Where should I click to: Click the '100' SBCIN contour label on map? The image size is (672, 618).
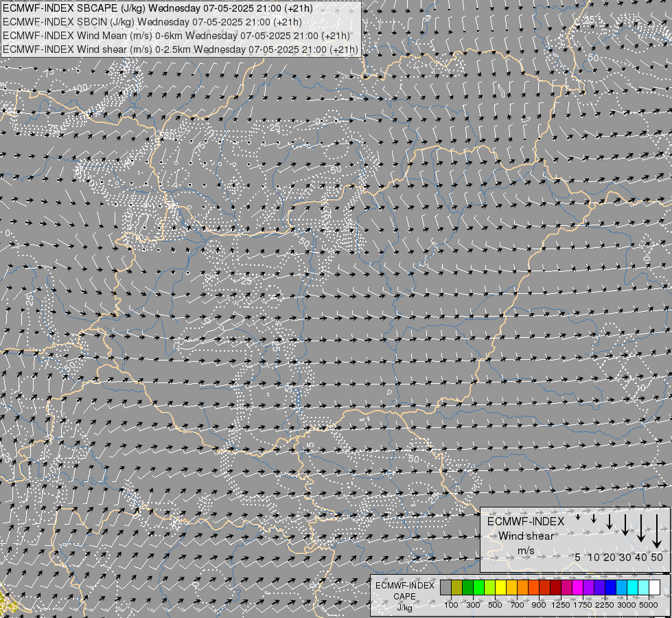tap(80, 88)
